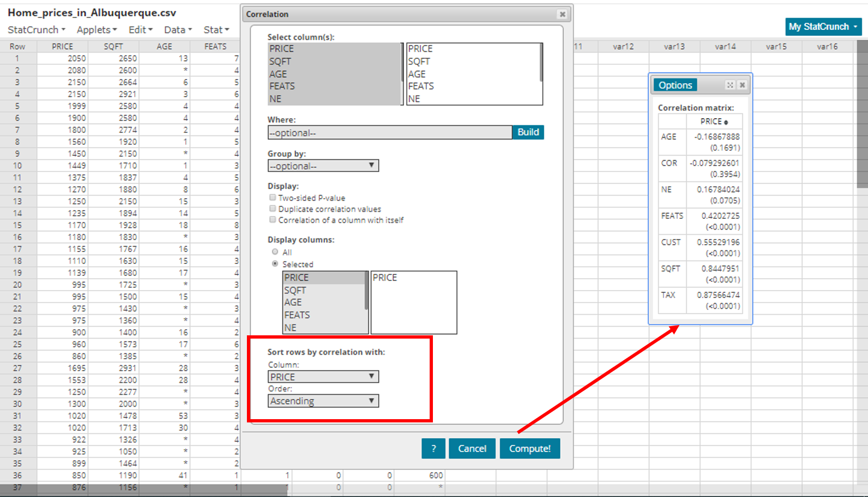Screen dimensions: 868x497
Task: Open the Stat menu
Action: tap(216, 30)
